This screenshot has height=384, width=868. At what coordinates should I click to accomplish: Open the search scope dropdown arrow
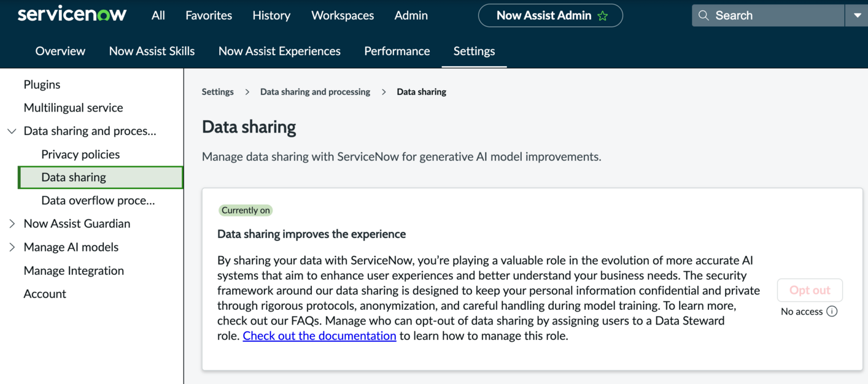pyautogui.click(x=857, y=15)
